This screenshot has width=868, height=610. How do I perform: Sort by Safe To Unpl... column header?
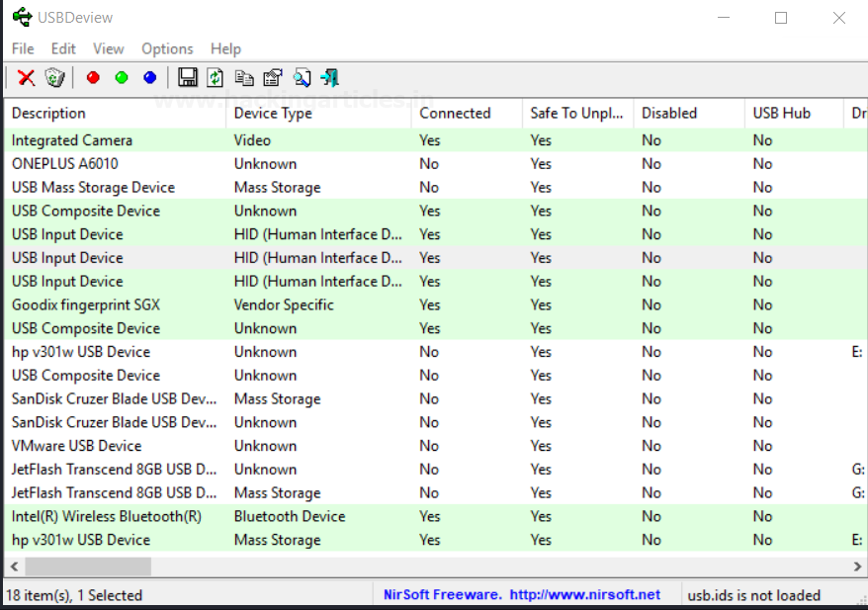[578, 113]
